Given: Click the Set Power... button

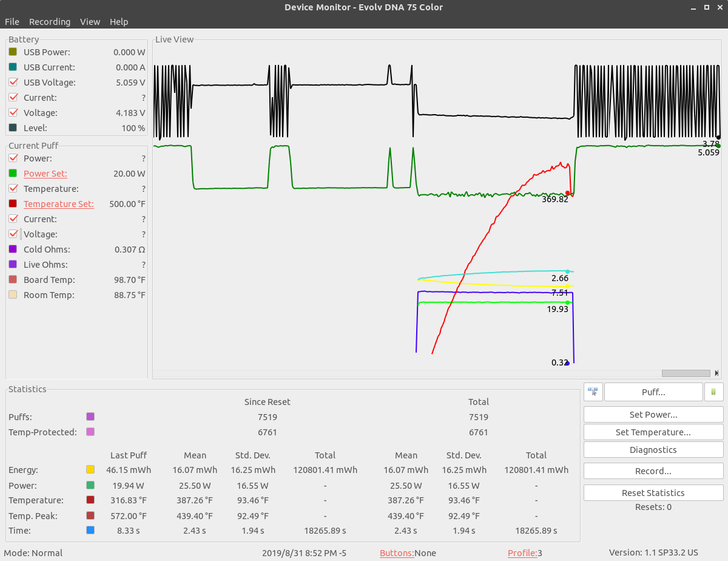Looking at the screenshot, I should [653, 415].
